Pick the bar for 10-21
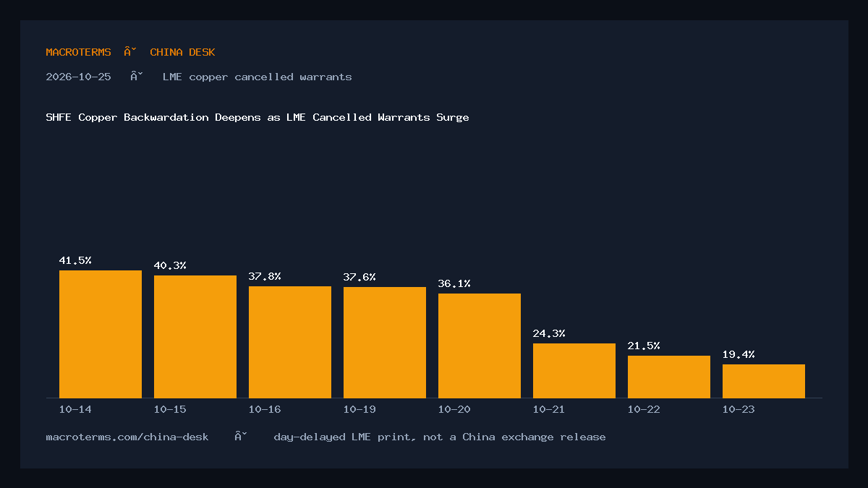Screen dimensions: 868x488 574,370
